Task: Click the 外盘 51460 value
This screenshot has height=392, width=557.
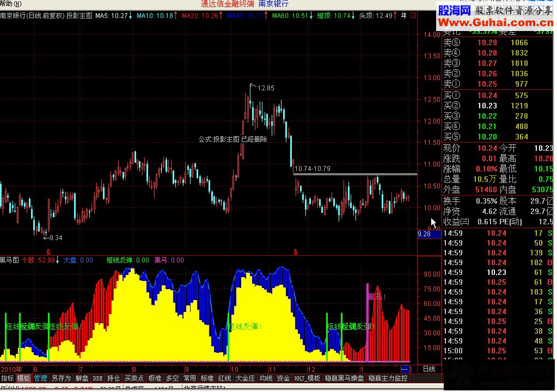Action: [x=486, y=189]
